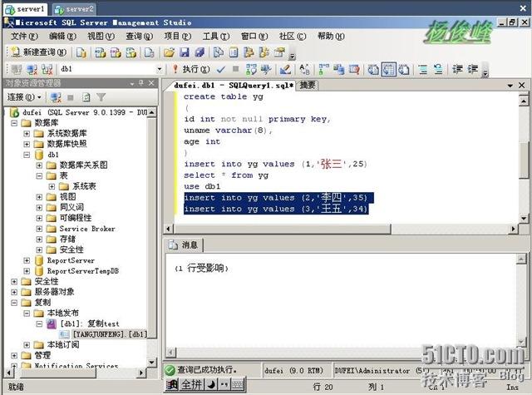The image size is (532, 395).
Task: Click the Save All icon
Action: click(199, 52)
